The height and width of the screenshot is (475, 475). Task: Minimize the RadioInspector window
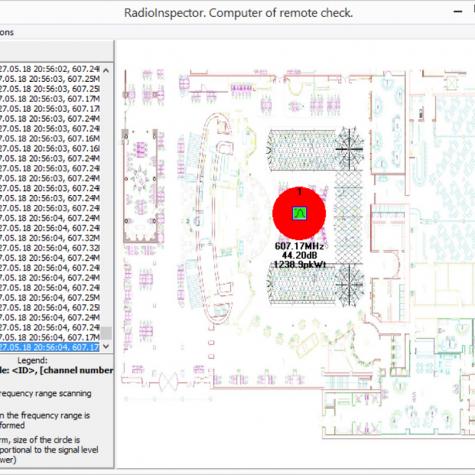[458, 12]
